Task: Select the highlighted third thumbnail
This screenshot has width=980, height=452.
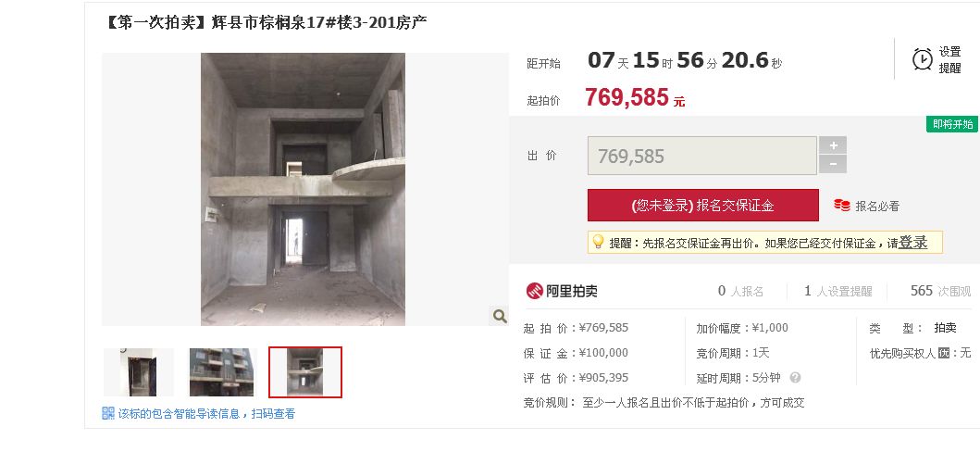Action: tap(305, 372)
